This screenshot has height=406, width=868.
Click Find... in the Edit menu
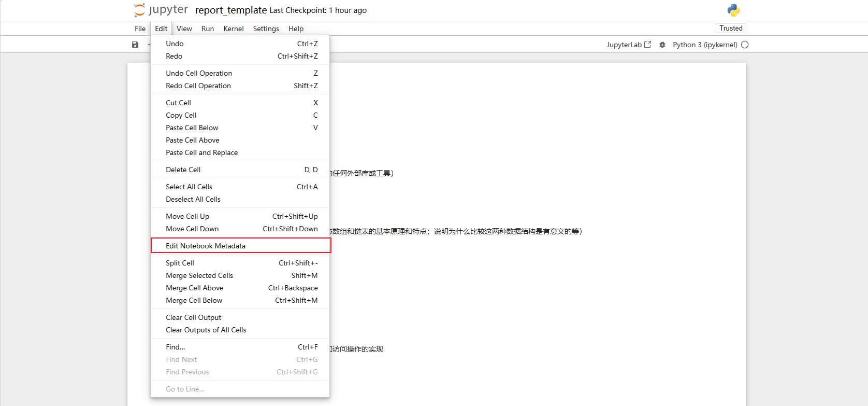176,347
